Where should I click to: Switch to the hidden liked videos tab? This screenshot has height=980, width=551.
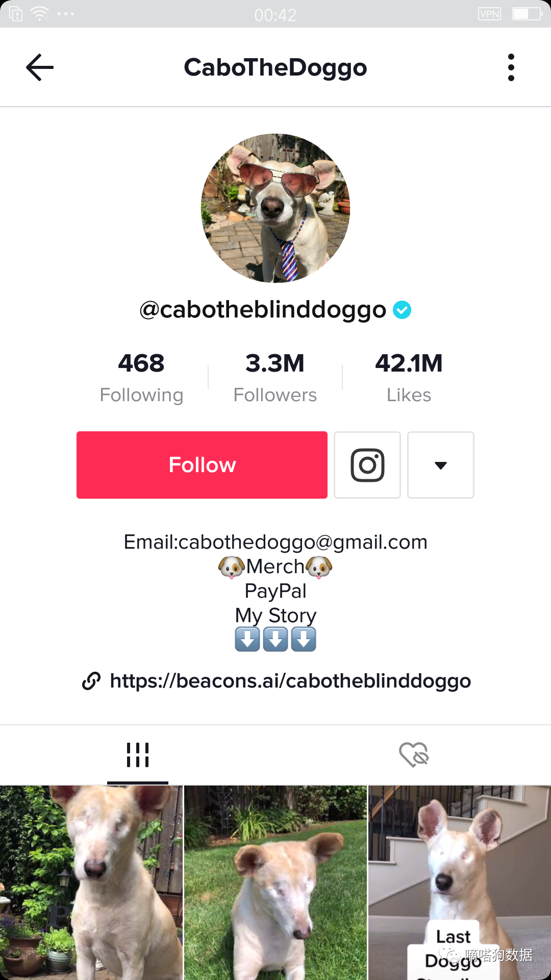(414, 755)
